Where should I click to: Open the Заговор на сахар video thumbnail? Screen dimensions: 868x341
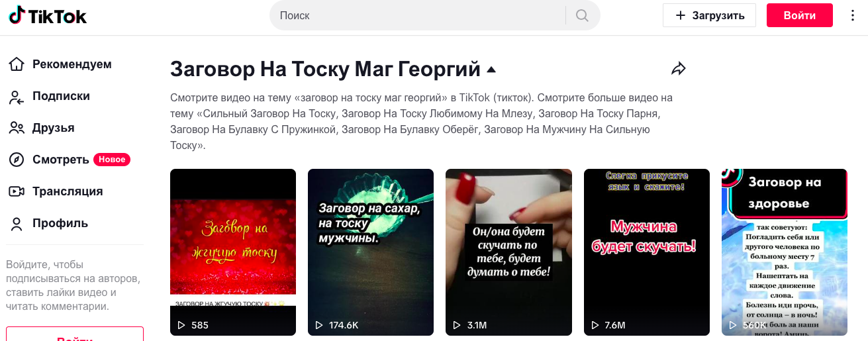[x=371, y=252]
